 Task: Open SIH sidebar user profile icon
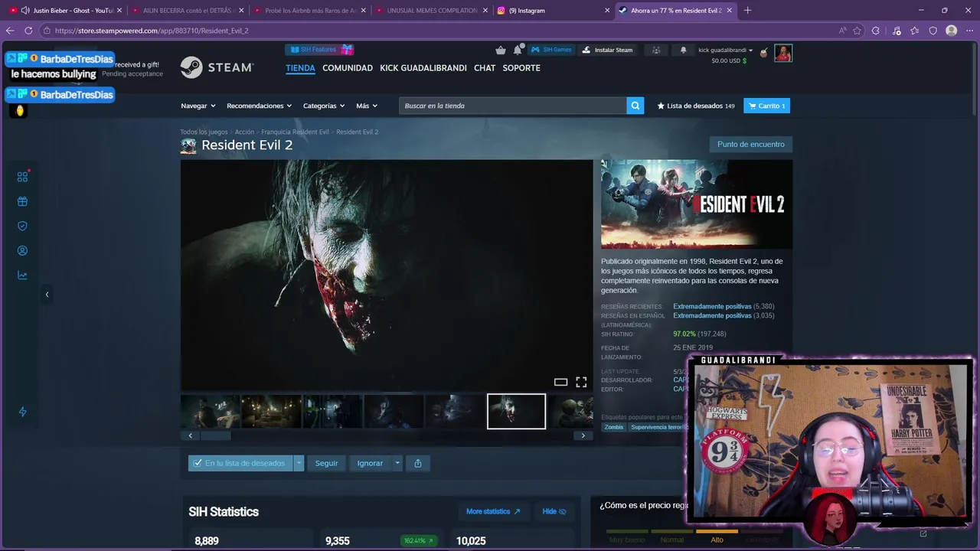pyautogui.click(x=22, y=251)
